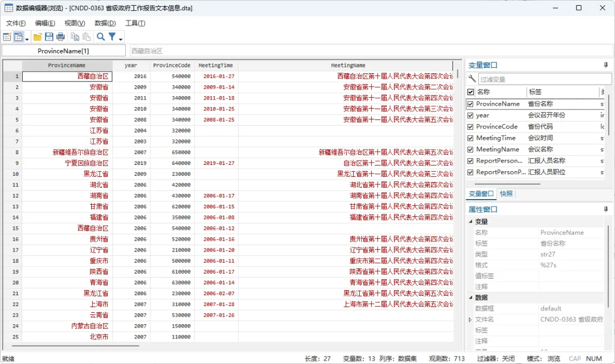The width and height of the screenshot is (615, 364).
Task: Click 过滤器: 关闭 in status bar
Action: [x=495, y=358]
